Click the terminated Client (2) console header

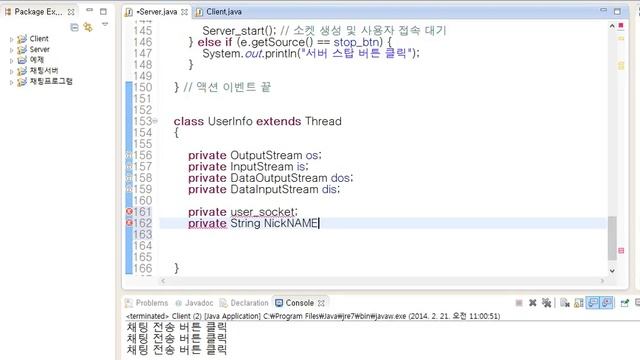pos(313,316)
